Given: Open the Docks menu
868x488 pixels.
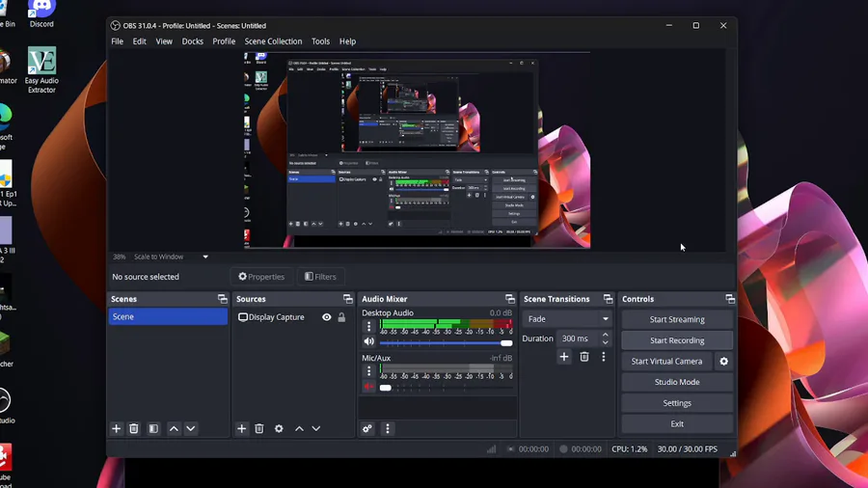Looking at the screenshot, I should (x=192, y=41).
